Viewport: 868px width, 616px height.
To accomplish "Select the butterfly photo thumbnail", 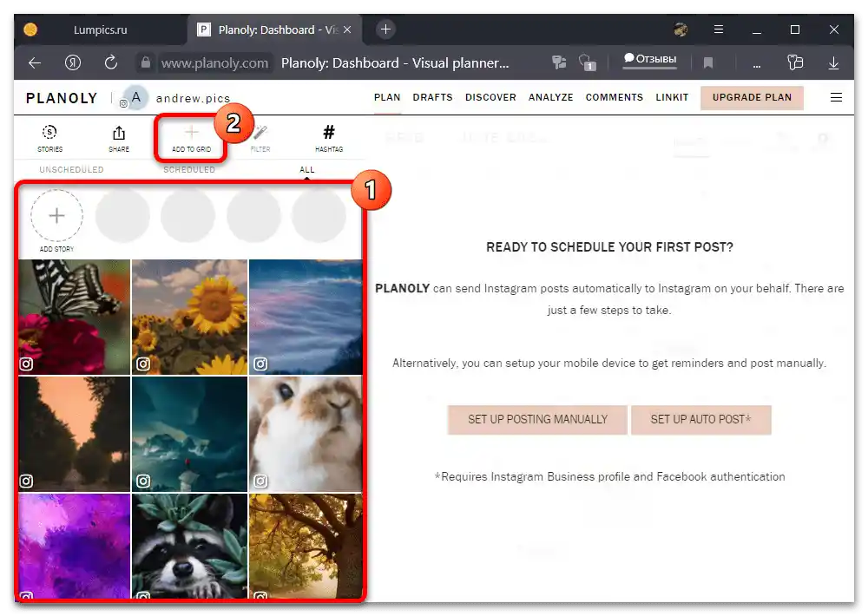I will [x=75, y=318].
